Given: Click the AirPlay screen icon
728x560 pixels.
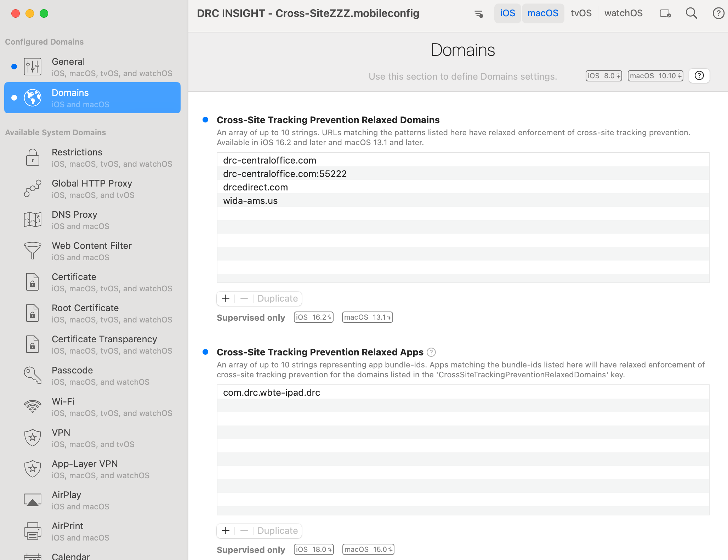Looking at the screenshot, I should [x=33, y=500].
